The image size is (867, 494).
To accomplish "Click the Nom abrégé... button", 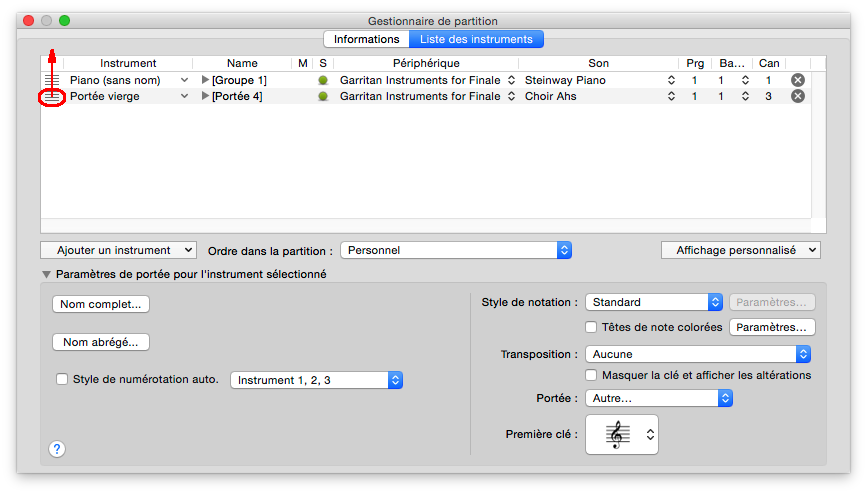I will [100, 342].
